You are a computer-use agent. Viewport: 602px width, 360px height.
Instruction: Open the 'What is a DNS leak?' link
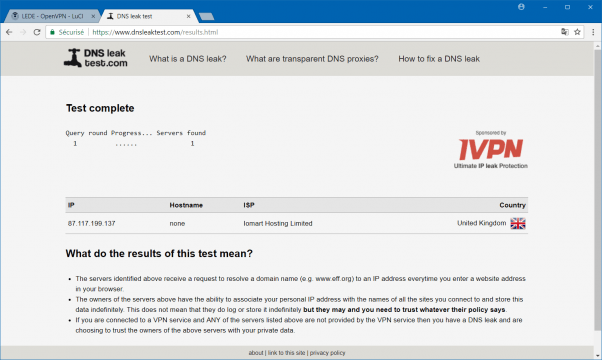(188, 59)
